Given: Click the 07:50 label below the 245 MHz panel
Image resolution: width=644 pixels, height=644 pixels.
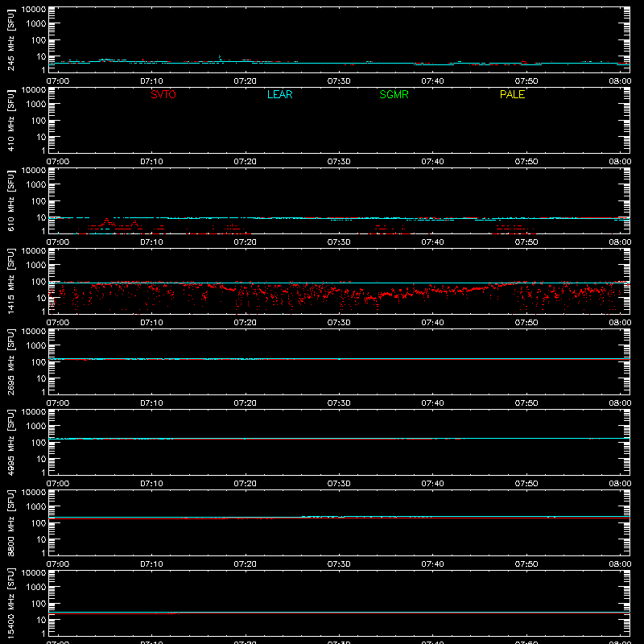Looking at the screenshot, I should coord(526,81).
